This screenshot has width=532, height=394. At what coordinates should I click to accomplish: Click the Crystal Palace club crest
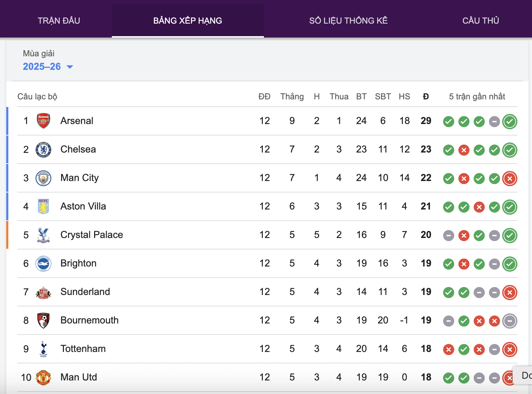pyautogui.click(x=43, y=235)
